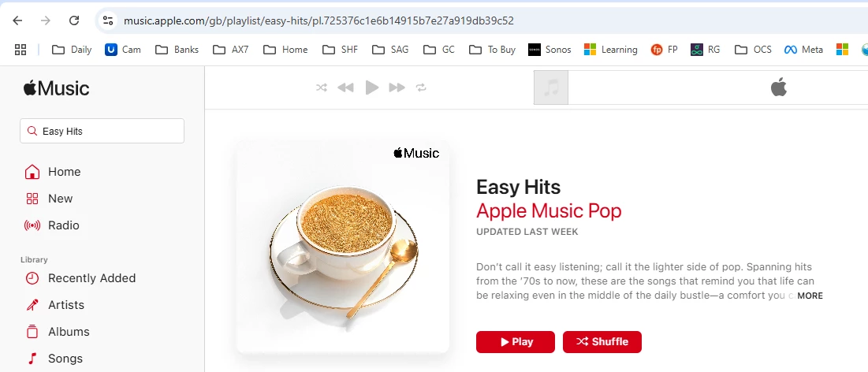Open the Sonos bookmark

(549, 50)
